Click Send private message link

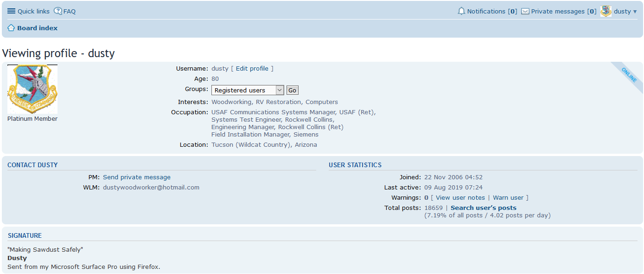pyautogui.click(x=137, y=177)
